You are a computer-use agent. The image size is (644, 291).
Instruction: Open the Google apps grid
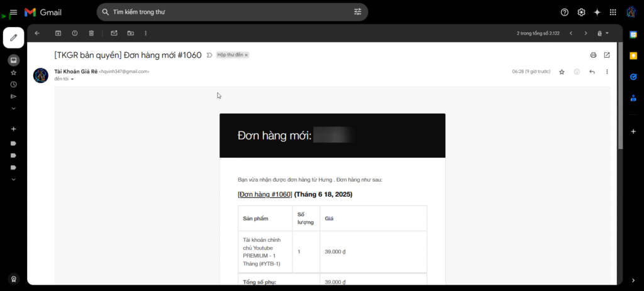point(613,13)
